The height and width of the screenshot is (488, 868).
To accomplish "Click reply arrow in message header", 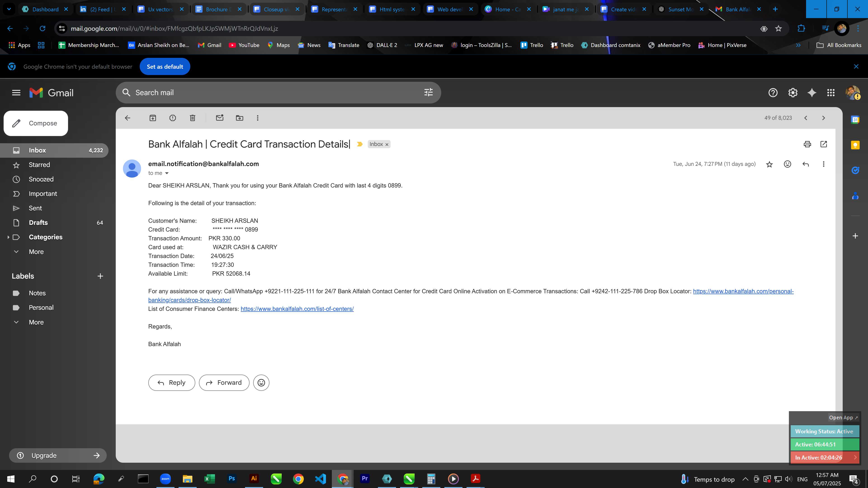I will [806, 164].
